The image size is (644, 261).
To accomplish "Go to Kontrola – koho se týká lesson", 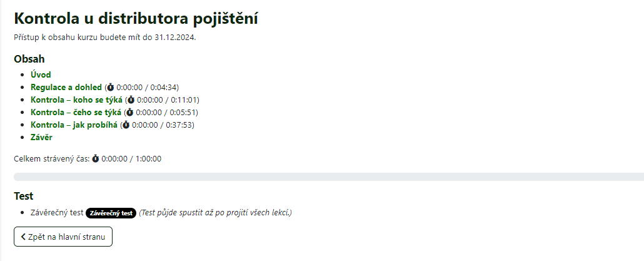I will coord(76,100).
